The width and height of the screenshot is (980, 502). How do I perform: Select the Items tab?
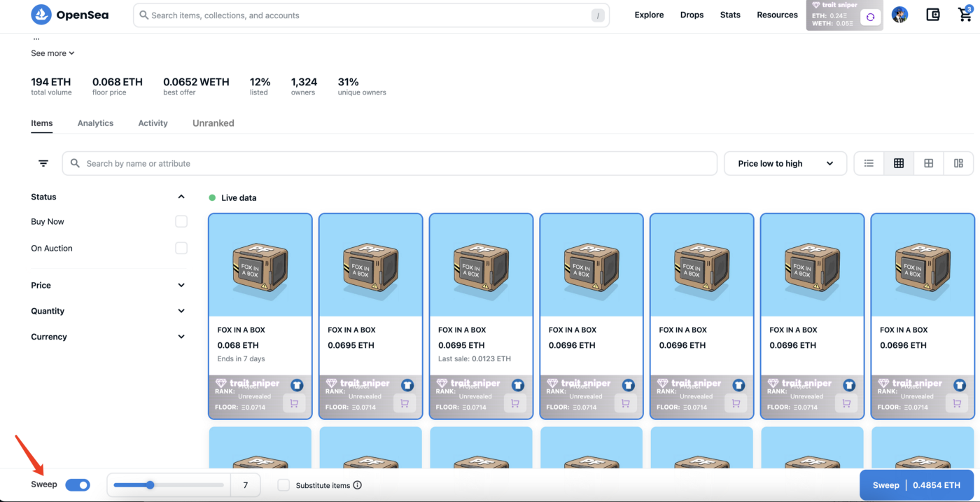tap(42, 123)
